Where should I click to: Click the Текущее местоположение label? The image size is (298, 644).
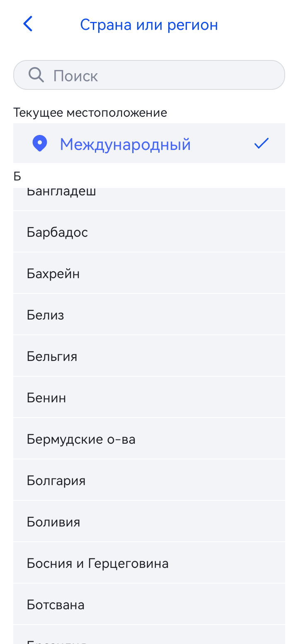pyautogui.click(x=90, y=112)
